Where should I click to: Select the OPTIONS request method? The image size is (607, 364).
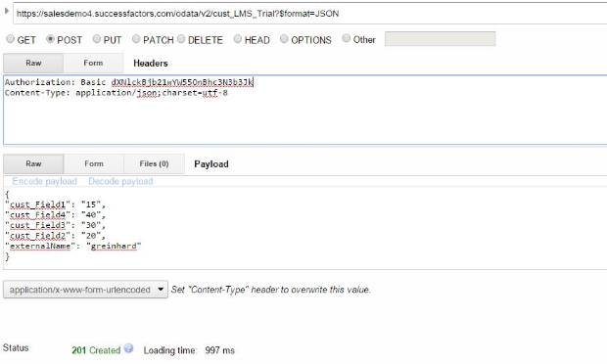click(284, 39)
